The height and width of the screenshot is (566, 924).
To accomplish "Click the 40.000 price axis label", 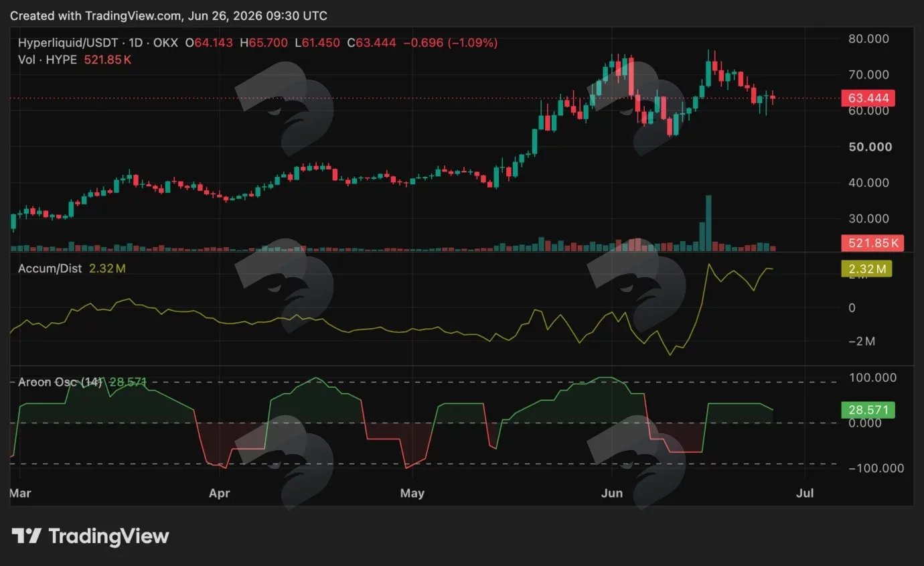I will coord(868,182).
